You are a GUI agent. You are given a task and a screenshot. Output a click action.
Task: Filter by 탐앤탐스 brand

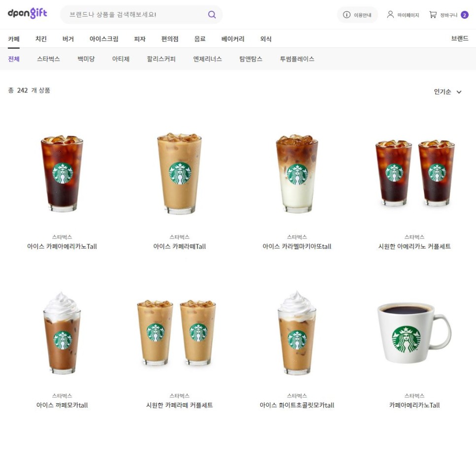click(x=251, y=59)
